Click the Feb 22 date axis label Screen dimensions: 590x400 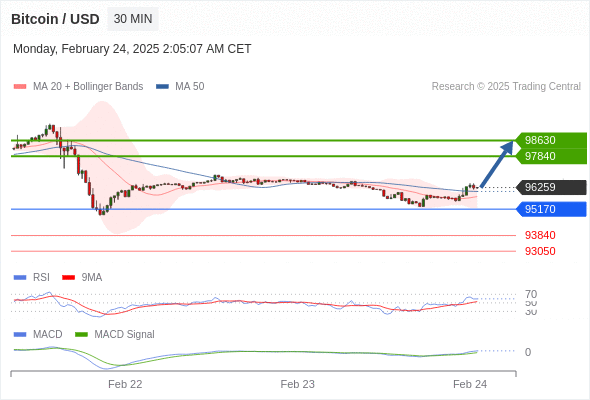125,384
